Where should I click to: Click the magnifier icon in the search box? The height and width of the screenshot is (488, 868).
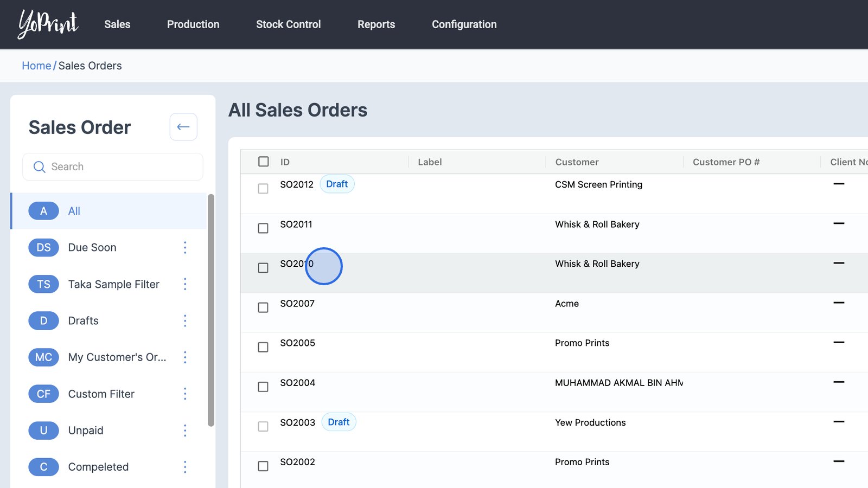39,167
